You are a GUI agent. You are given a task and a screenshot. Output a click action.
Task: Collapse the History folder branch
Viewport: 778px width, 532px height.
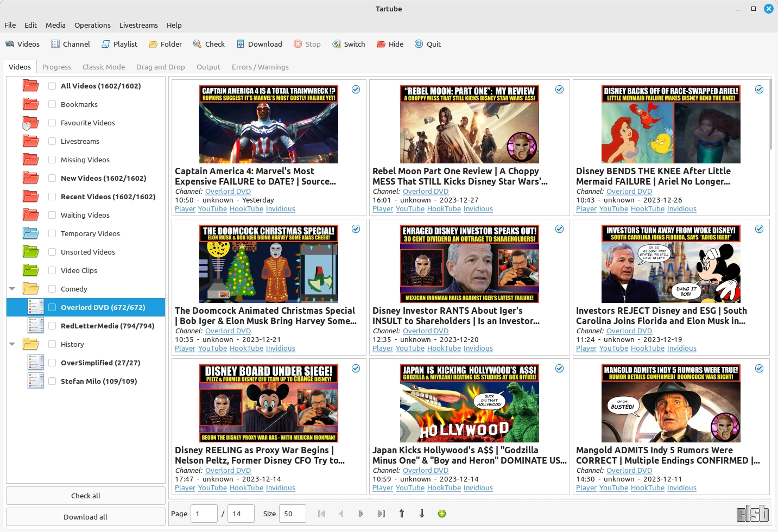click(12, 344)
